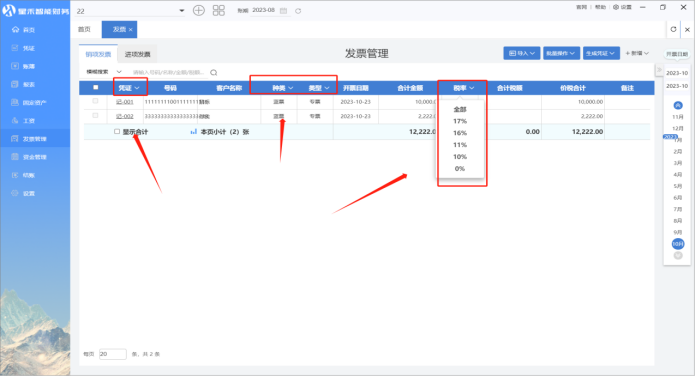Open the 导入 dropdown button
The width and height of the screenshot is (695, 377).
tap(522, 53)
